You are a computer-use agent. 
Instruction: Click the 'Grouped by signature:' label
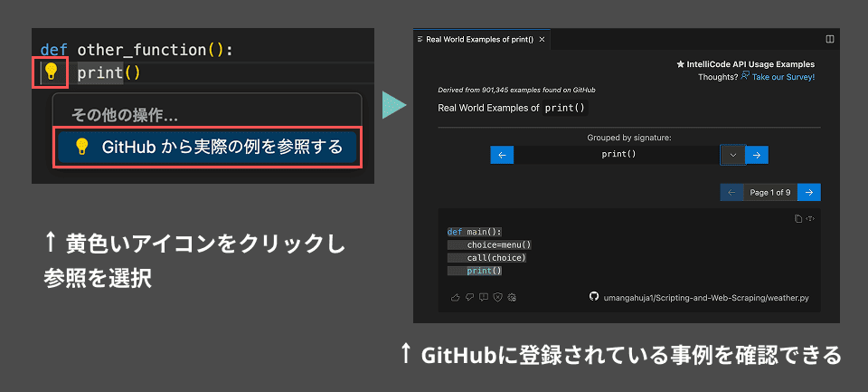pyautogui.click(x=629, y=137)
